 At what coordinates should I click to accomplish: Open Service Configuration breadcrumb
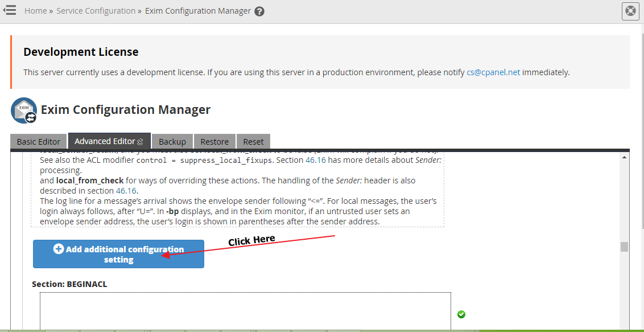click(x=96, y=11)
